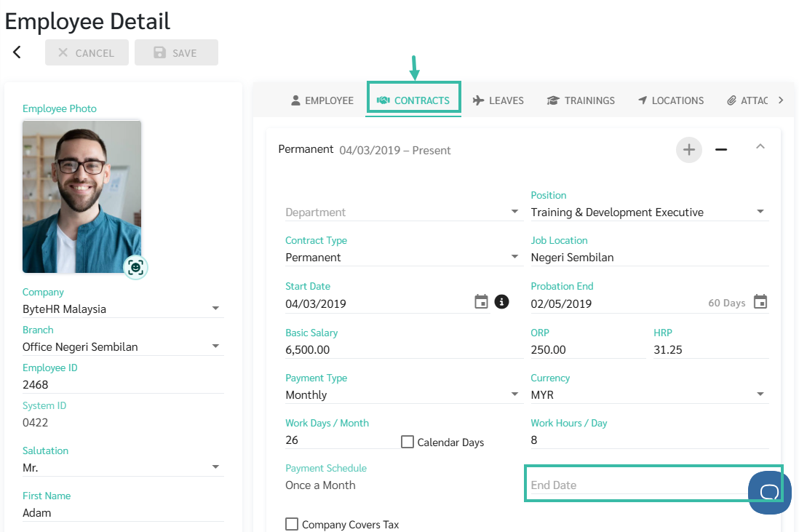
Task: Open the Probation End calendar picker
Action: click(x=760, y=302)
